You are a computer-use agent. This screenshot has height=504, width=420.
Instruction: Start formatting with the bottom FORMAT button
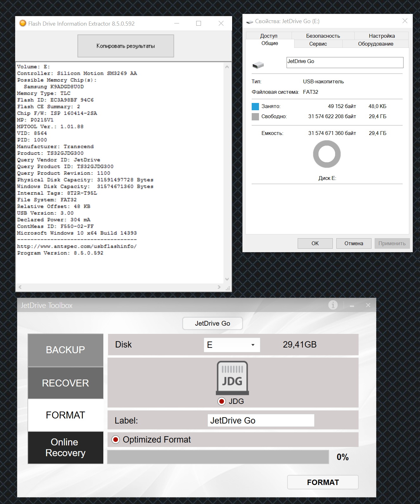click(x=323, y=482)
